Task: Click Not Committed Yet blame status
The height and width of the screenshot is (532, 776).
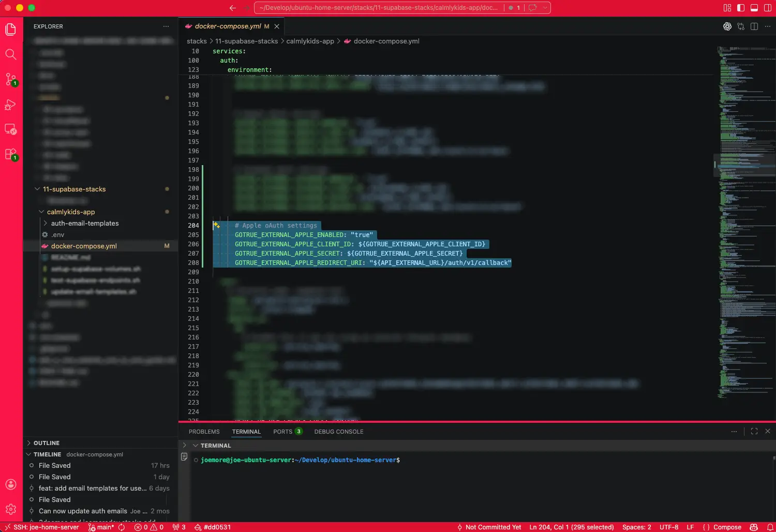Action: tap(489, 527)
